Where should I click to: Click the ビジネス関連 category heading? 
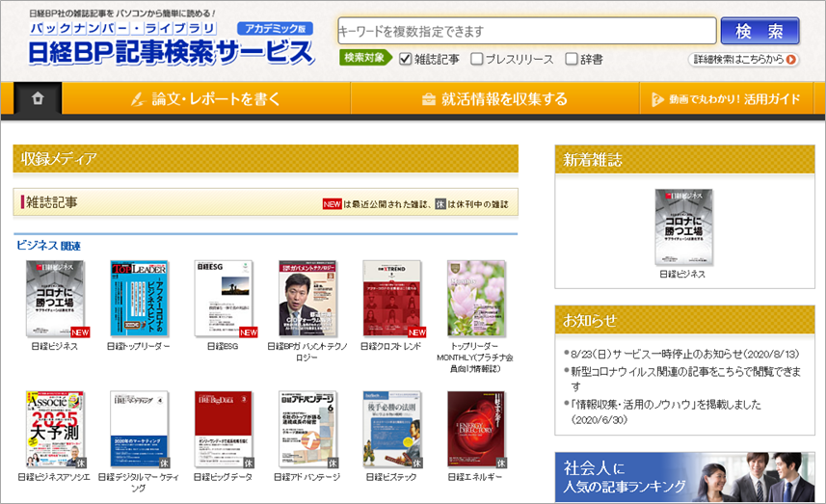pos(48,246)
